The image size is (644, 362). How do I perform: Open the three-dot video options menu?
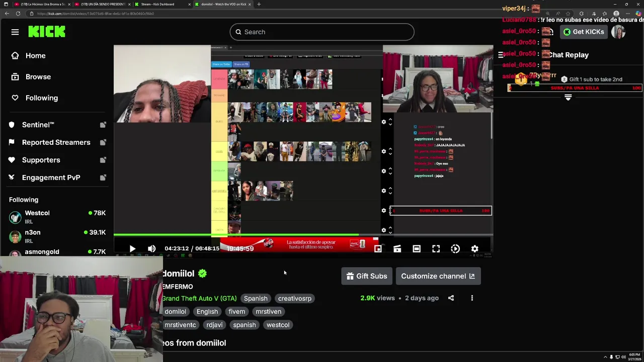click(x=472, y=298)
